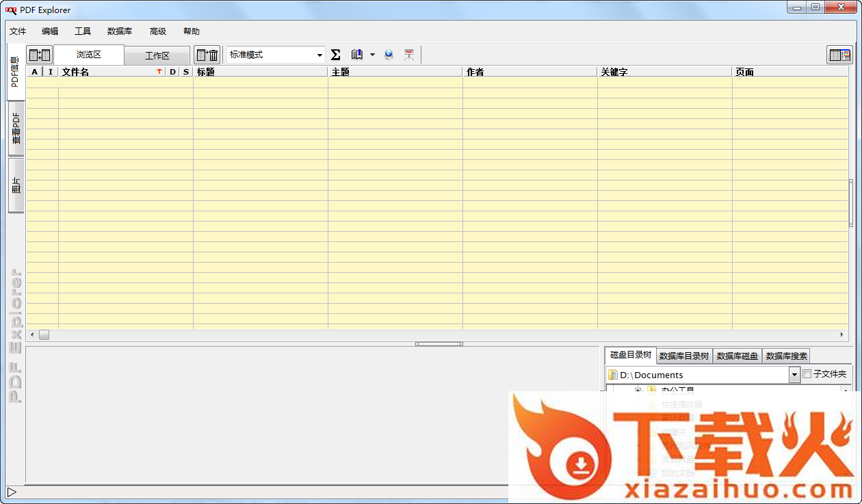Viewport: 862px width, 504px height.
Task: Open the 工具 menu
Action: point(83,31)
